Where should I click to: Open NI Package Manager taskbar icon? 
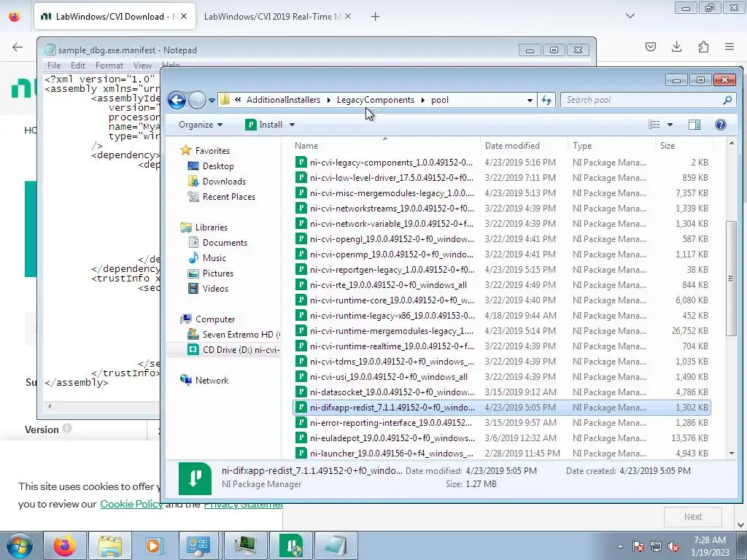(291, 545)
